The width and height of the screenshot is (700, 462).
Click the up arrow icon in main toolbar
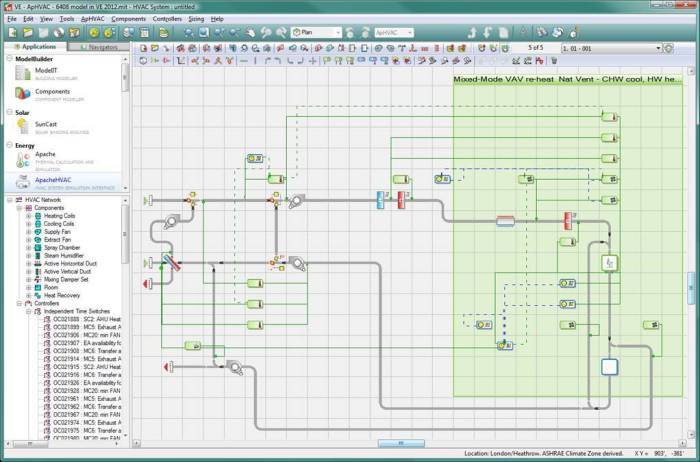pyautogui.click(x=472, y=33)
